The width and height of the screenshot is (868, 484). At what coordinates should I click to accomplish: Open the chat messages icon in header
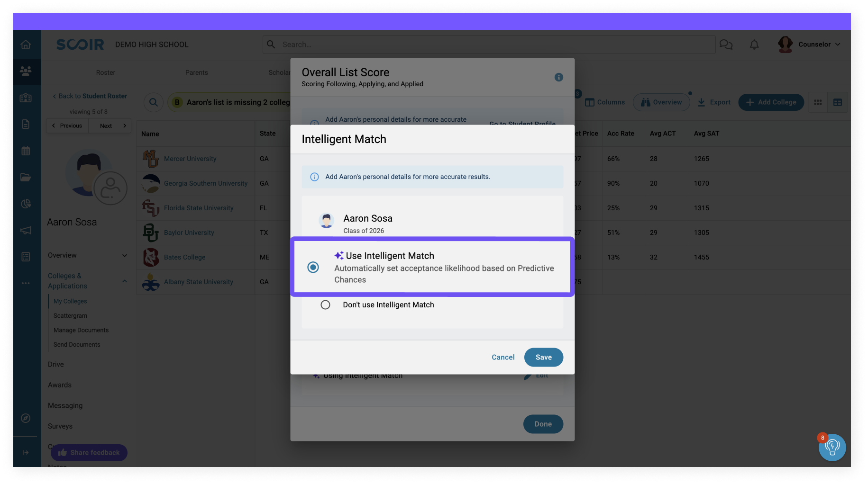726,45
